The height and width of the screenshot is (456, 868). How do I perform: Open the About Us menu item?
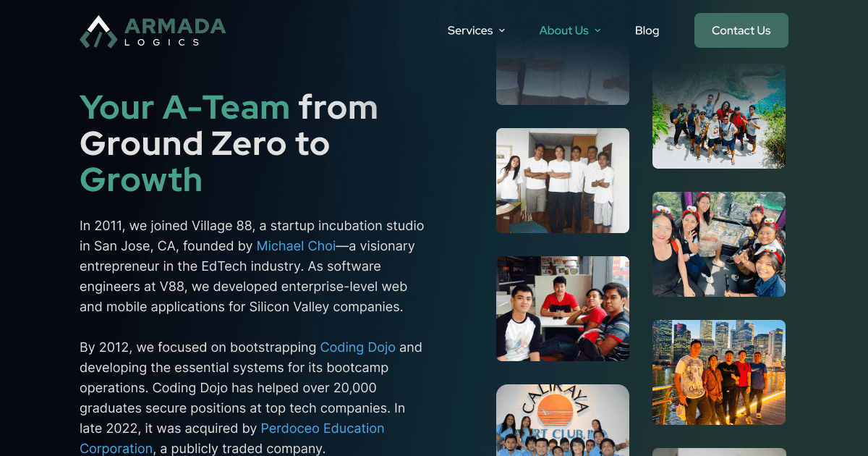tap(563, 30)
